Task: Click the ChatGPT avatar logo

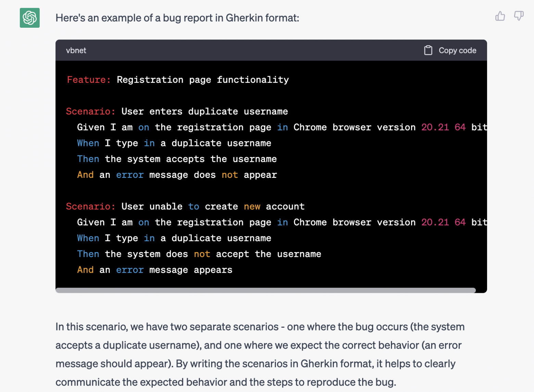Action: [x=30, y=18]
